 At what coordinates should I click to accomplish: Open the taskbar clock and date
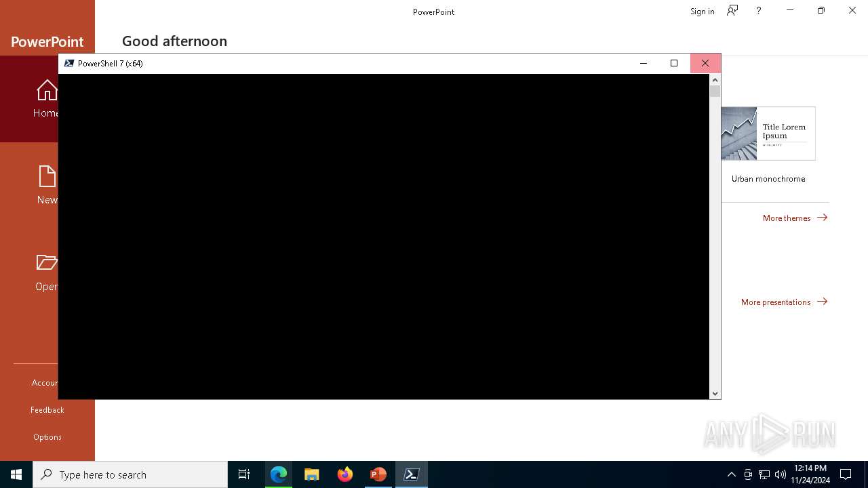coord(810,474)
